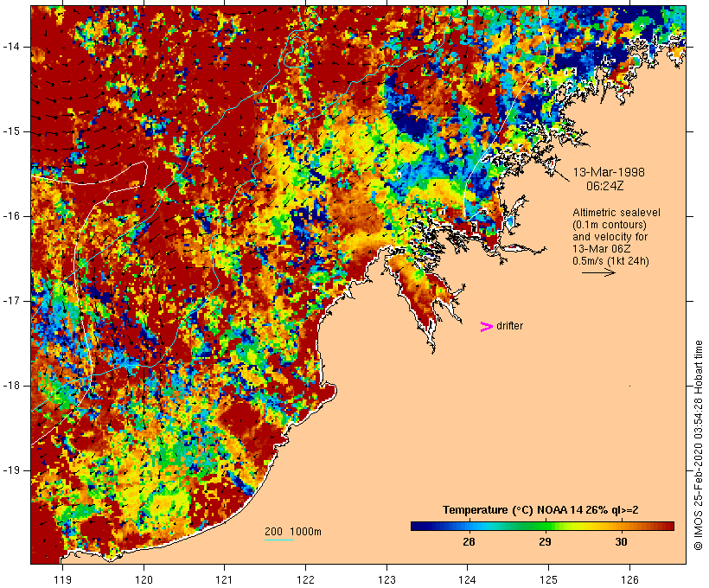
Task: Click the Temperature NOAA 14 colorbar title
Action: [x=540, y=509]
